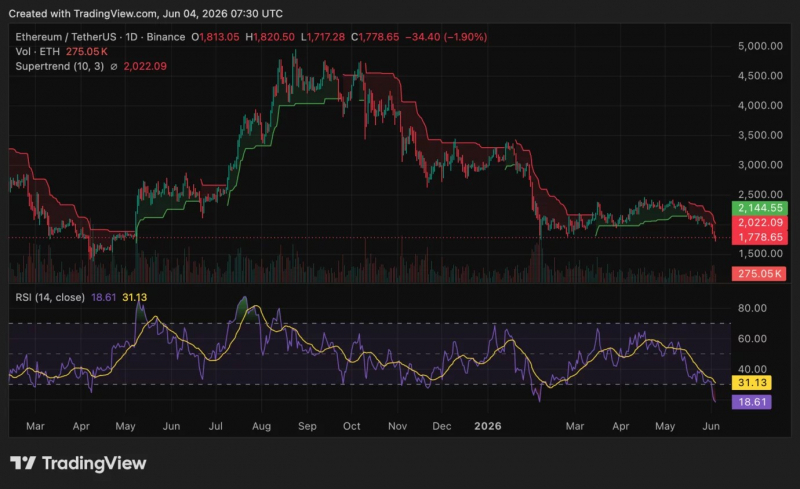Click the 3,500.00 price axis label
This screenshot has width=800, height=489.
[x=760, y=135]
